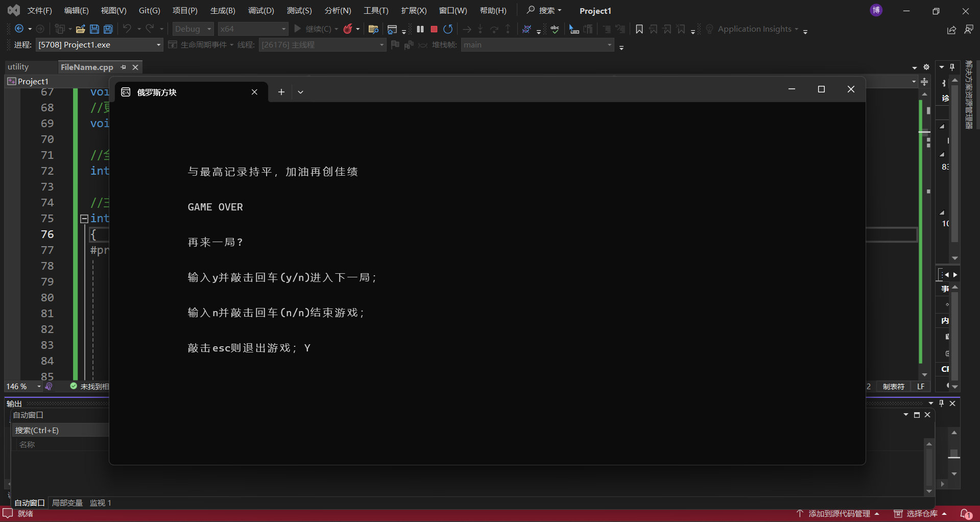This screenshot has width=980, height=522.
Task: Pin the 输出 panel with pushpin
Action: [942, 404]
